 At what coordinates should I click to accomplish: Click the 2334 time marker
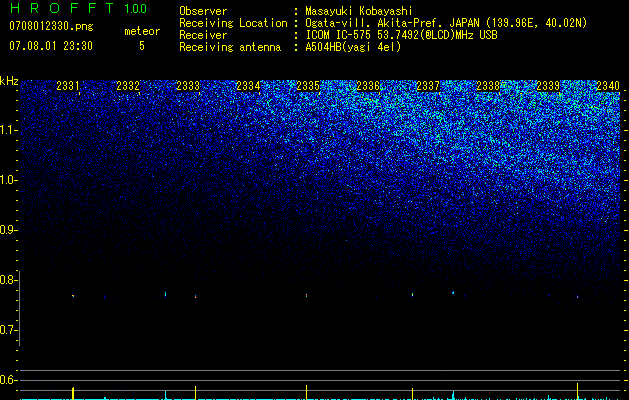pyautogui.click(x=248, y=86)
